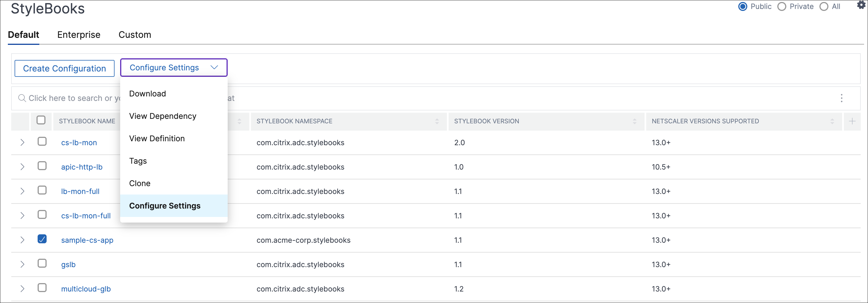Choose Clone from the dropdown menu
This screenshot has height=303, width=868.
coord(174,183)
